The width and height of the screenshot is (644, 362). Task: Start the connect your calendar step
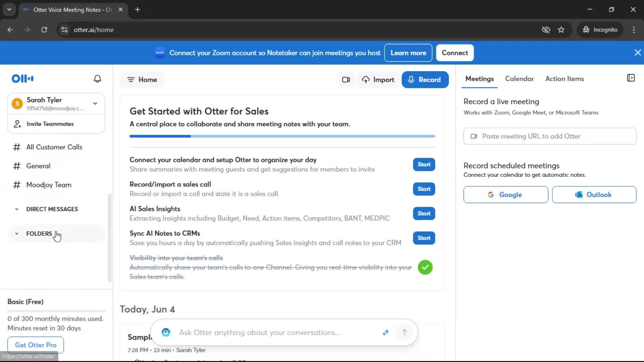[424, 165]
